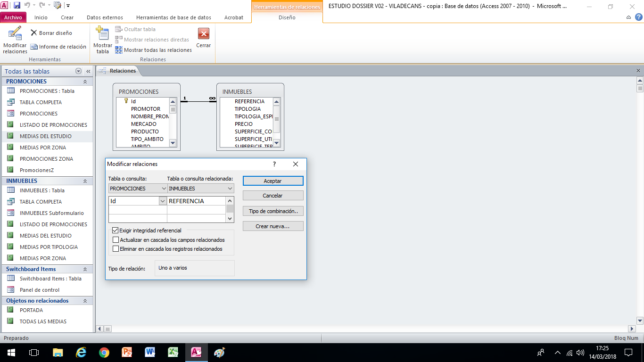Click right arrow of horizontal scrollbar

632,329
